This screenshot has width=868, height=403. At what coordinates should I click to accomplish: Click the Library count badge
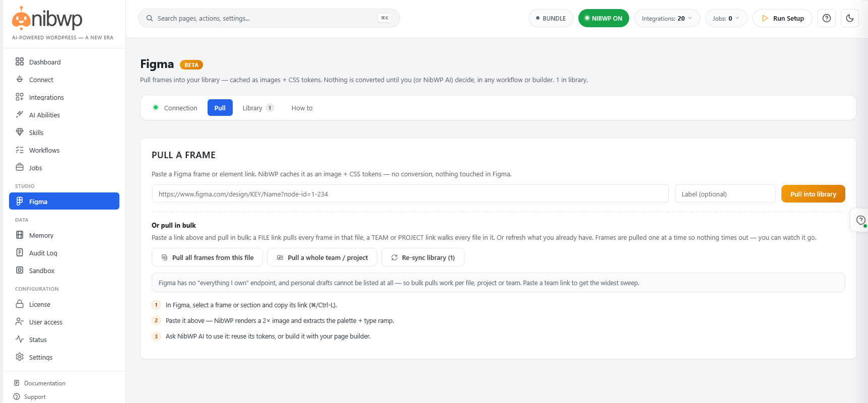270,108
